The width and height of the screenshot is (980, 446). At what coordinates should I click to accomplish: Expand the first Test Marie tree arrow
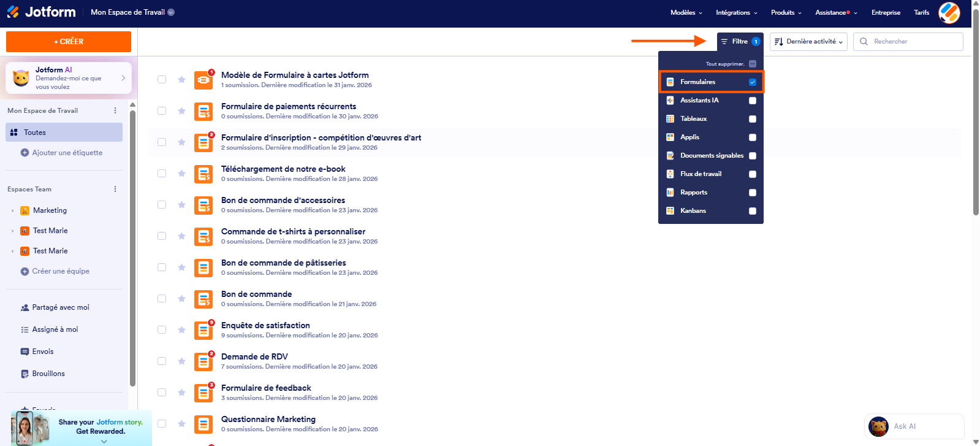coord(13,231)
